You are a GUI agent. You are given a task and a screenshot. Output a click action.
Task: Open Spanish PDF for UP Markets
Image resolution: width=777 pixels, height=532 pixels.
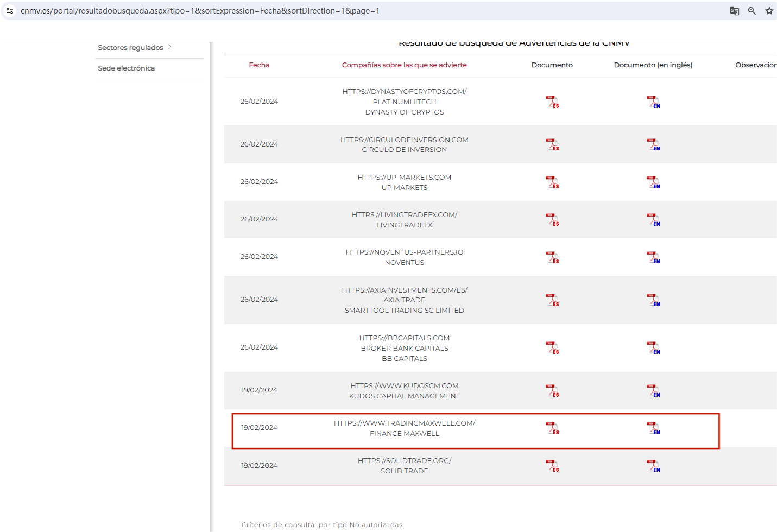pos(552,182)
